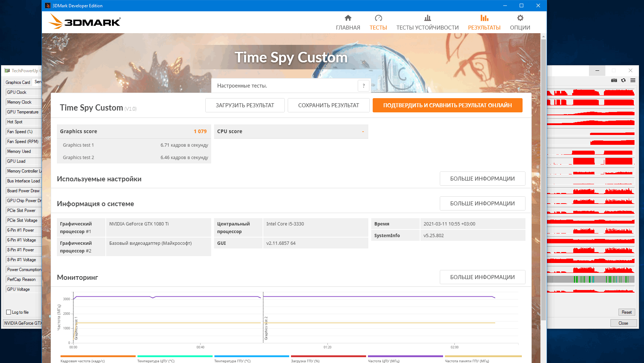
Task: Click the Intel Core i5-3330 cell
Action: 315,228
